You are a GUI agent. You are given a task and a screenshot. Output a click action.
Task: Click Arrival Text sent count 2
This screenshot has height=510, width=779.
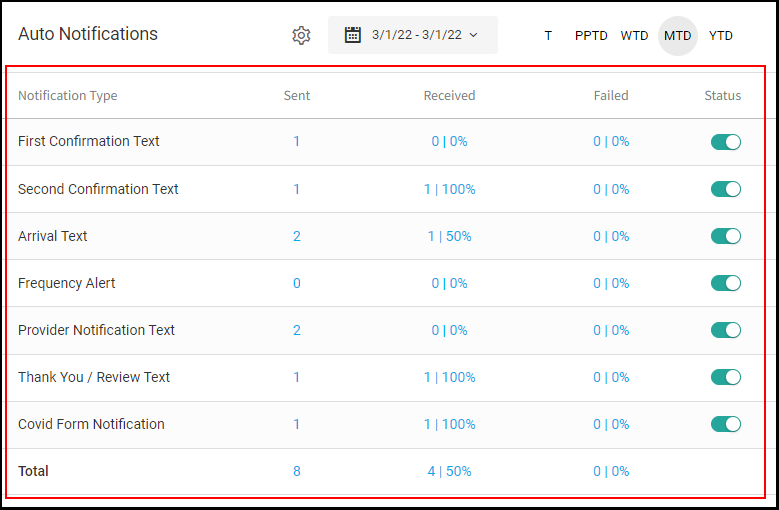pyautogui.click(x=297, y=236)
